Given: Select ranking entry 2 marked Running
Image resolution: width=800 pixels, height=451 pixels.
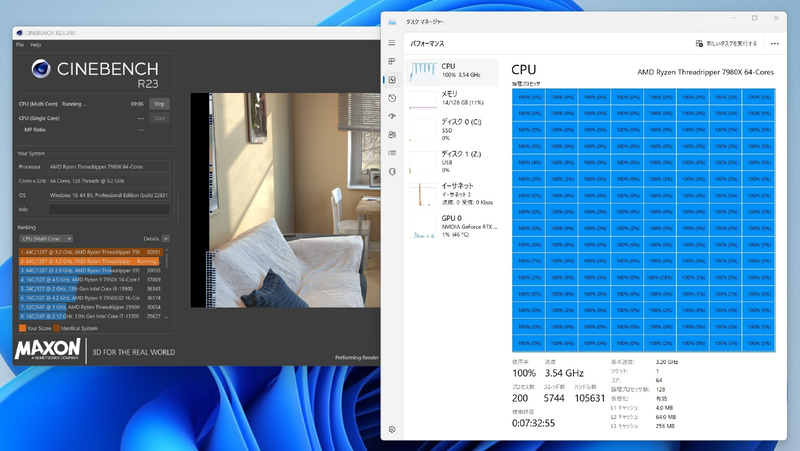Looking at the screenshot, I should click(x=91, y=261).
